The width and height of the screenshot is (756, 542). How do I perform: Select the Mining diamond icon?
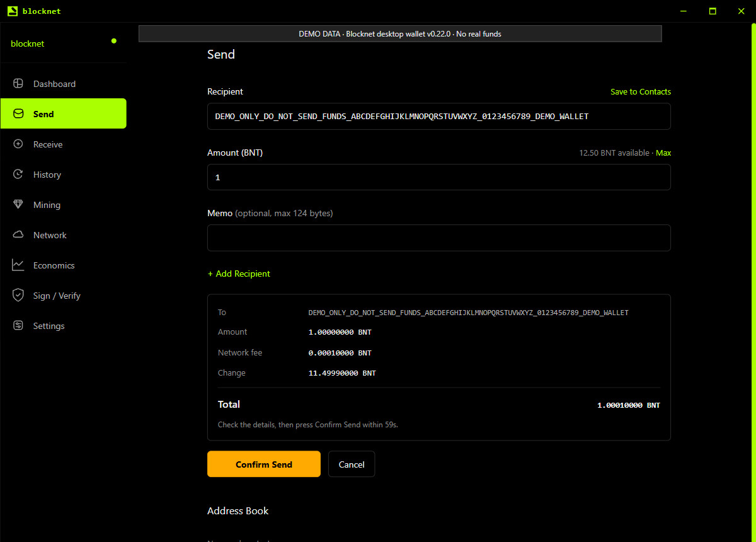(x=18, y=205)
